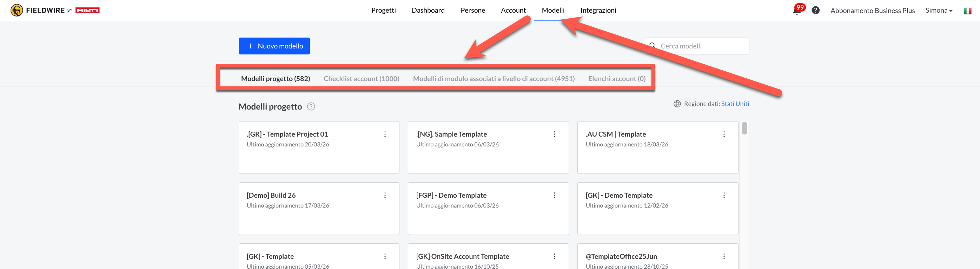Switch to Checklist account (1000) tab

point(361,79)
